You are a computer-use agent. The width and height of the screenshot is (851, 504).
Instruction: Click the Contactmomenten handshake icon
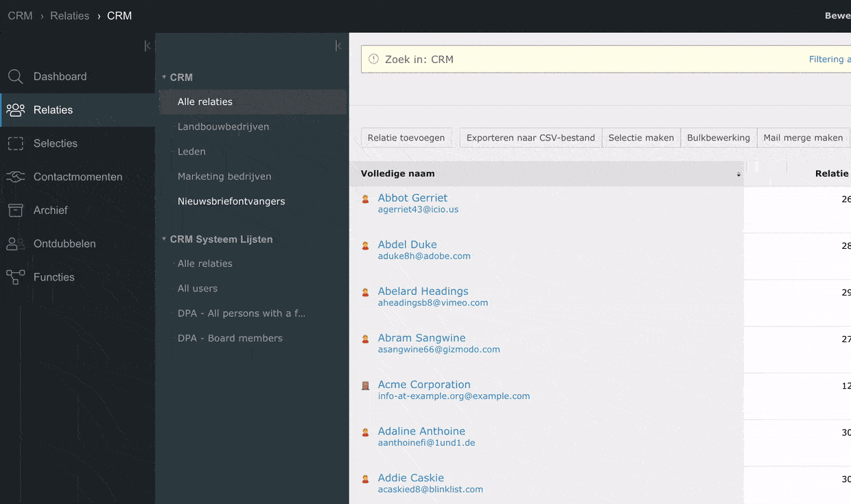click(x=15, y=177)
